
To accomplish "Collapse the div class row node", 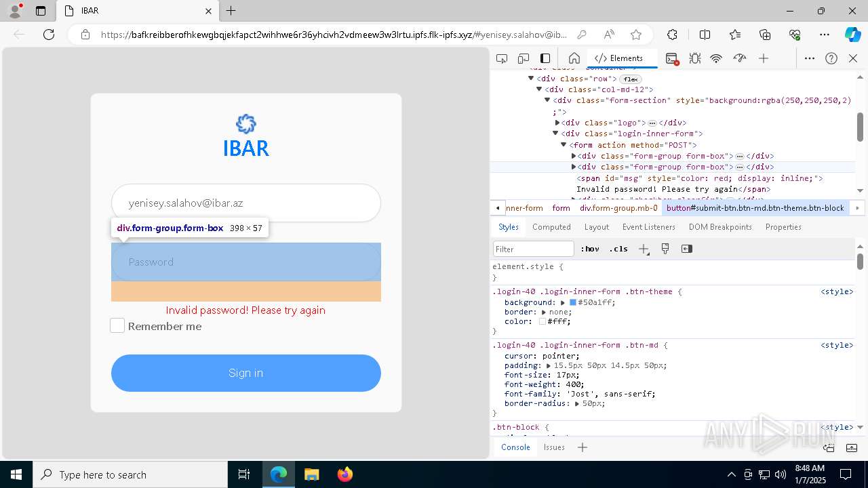I will pyautogui.click(x=531, y=79).
